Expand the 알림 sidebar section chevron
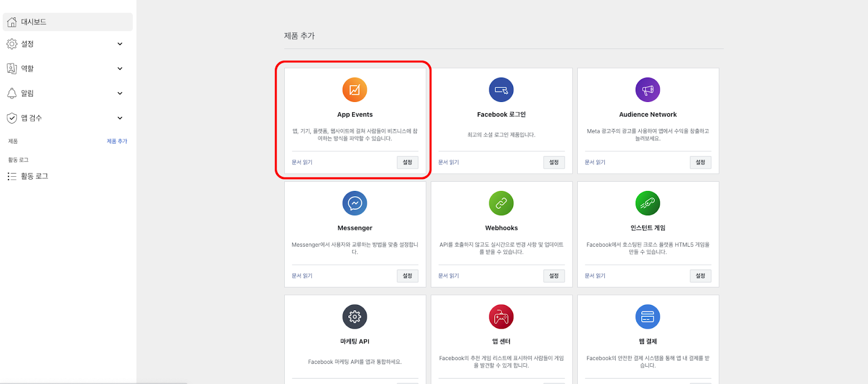This screenshot has height=384, width=868. click(x=120, y=93)
